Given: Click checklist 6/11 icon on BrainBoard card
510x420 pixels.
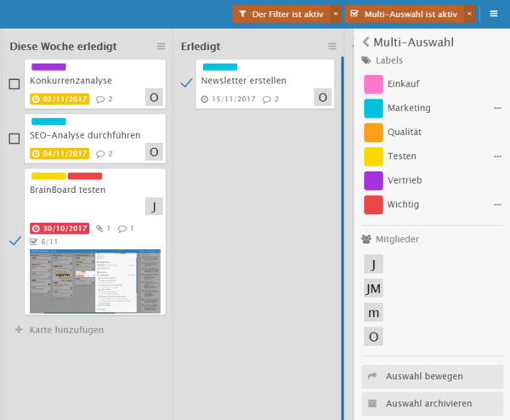Looking at the screenshot, I should (33, 241).
